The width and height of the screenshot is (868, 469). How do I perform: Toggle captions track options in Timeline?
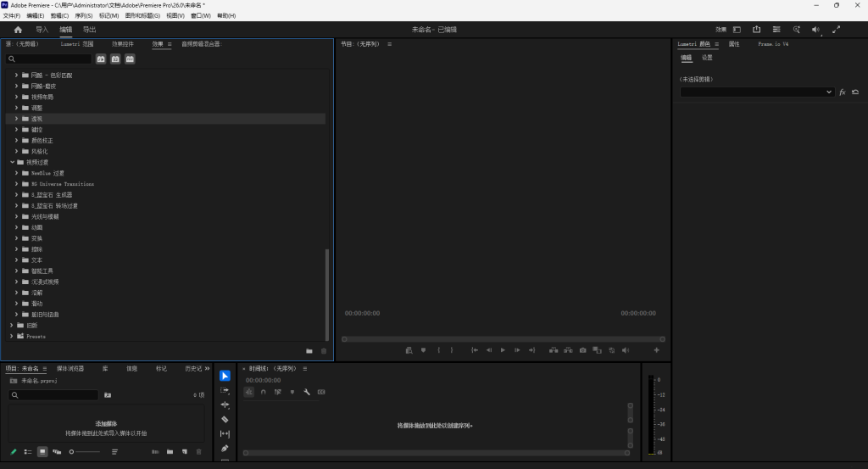pyautogui.click(x=321, y=392)
